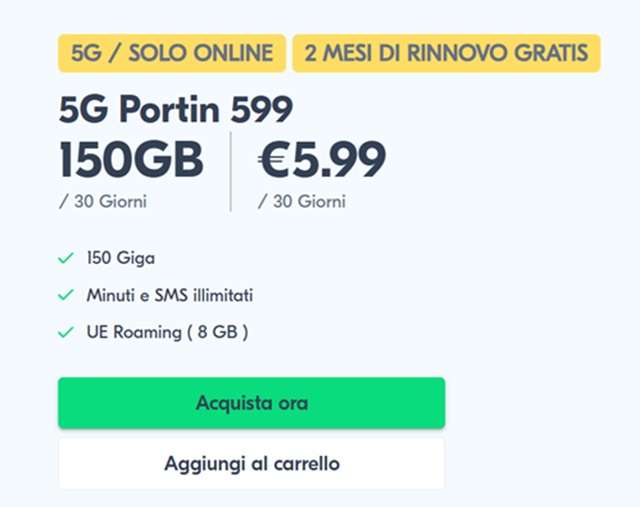
Task: Select the 2 MESI DI RINNOVO GRATIS badge
Action: [x=446, y=53]
